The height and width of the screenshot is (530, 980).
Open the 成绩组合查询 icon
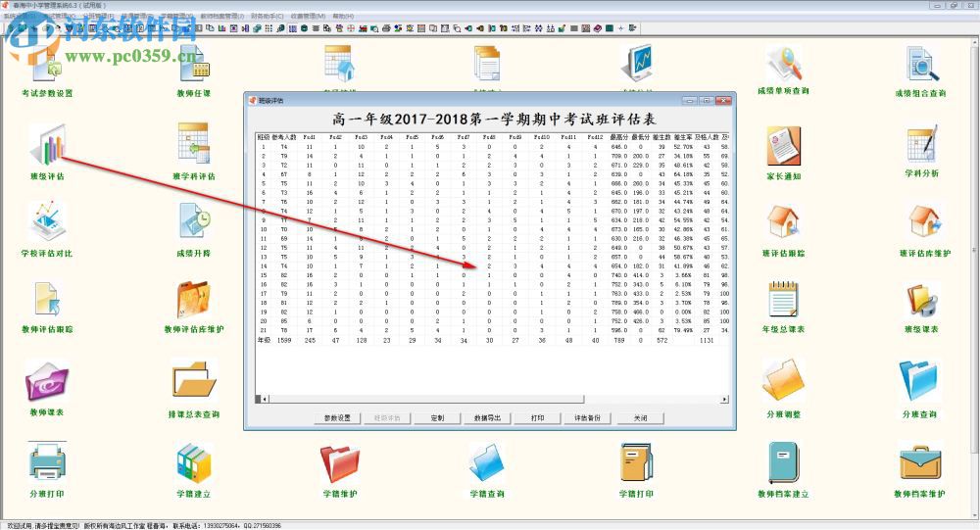(x=921, y=65)
